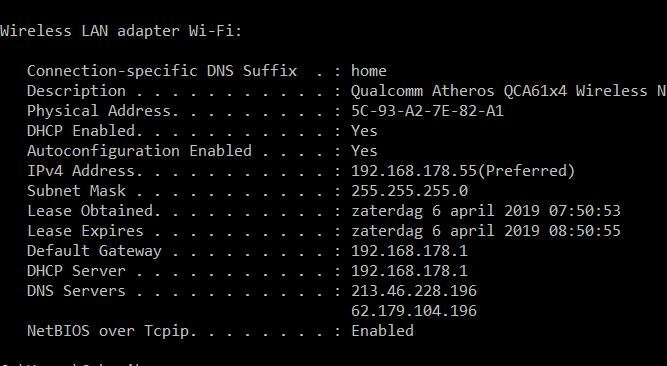
Task: Click the IPv4 address 192.168.178.55
Action: pyautogui.click(x=414, y=171)
